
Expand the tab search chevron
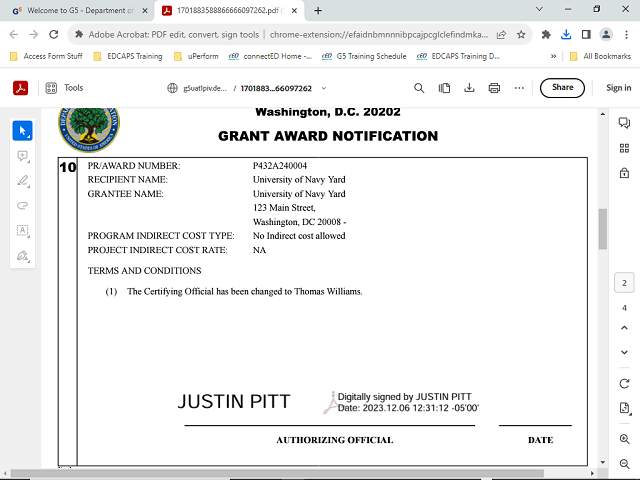(x=539, y=9)
